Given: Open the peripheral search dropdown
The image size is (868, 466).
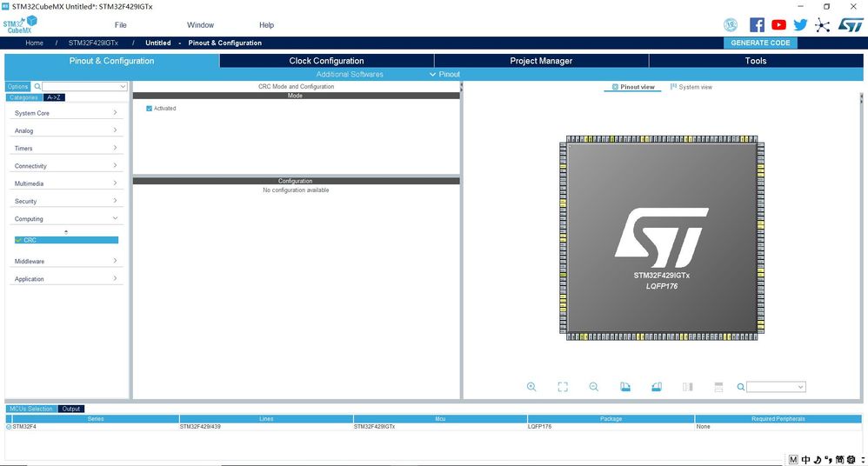Looking at the screenshot, I should pos(123,86).
